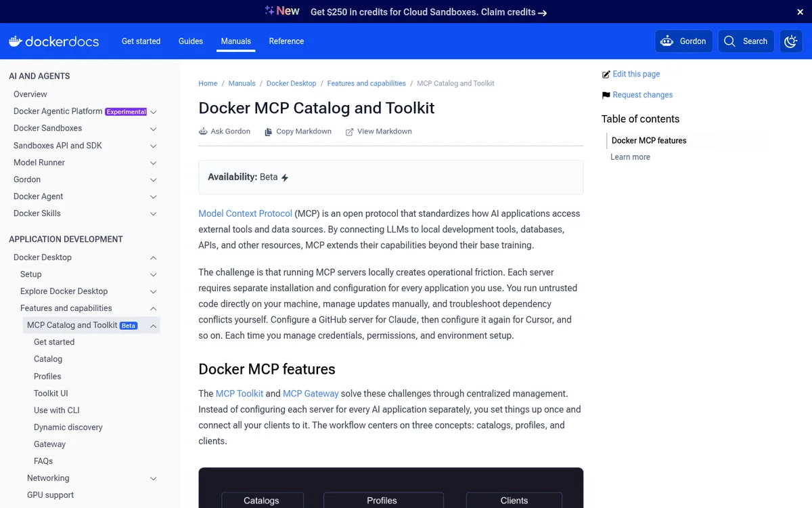
Task: Expand Setup section chevron
Action: [x=154, y=274]
